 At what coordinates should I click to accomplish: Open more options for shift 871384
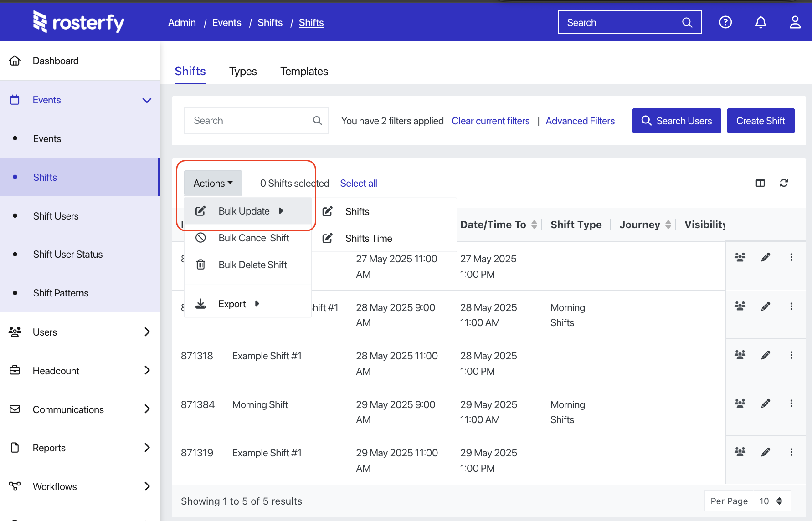point(791,403)
